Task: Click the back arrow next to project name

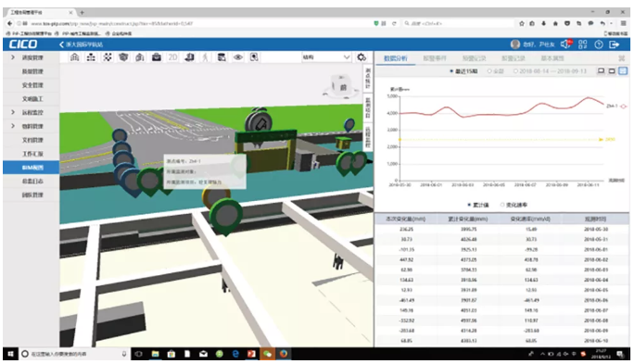Action: 61,44
